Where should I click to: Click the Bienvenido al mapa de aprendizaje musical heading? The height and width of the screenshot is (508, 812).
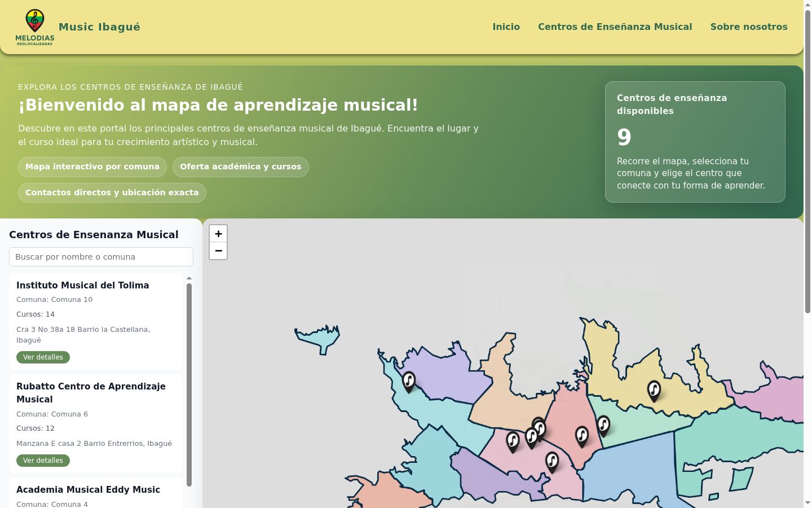tap(218, 105)
